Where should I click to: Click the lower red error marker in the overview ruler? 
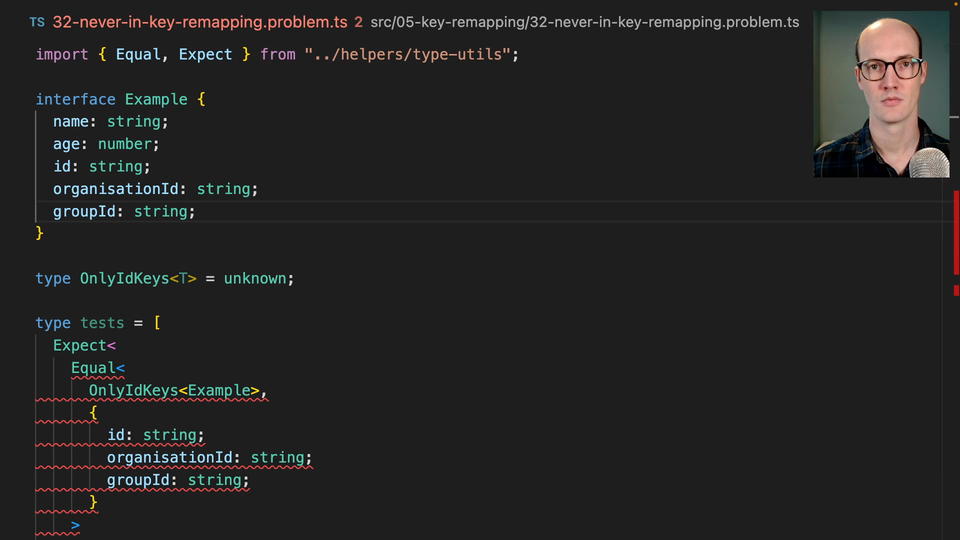click(x=956, y=290)
